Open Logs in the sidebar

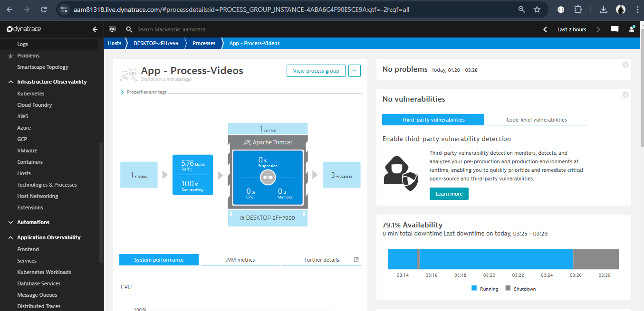(23, 44)
